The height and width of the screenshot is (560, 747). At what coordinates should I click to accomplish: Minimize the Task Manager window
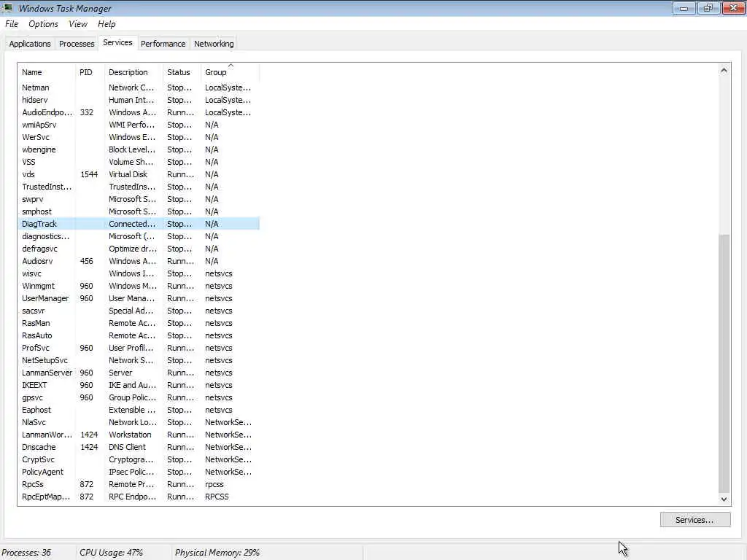684,8
